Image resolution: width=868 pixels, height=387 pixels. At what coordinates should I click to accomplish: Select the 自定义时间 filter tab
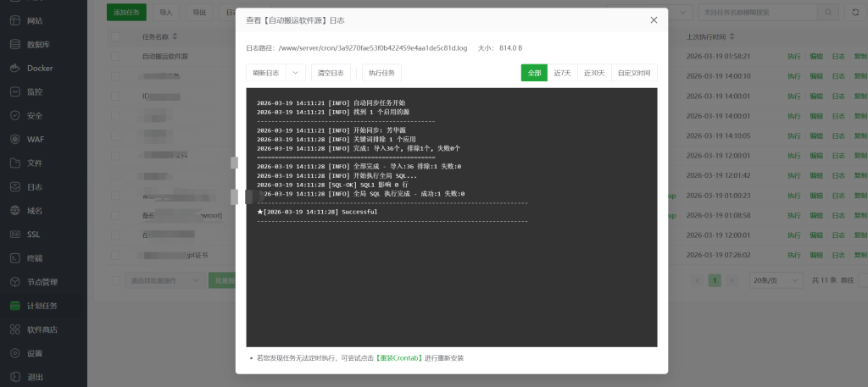tap(634, 73)
